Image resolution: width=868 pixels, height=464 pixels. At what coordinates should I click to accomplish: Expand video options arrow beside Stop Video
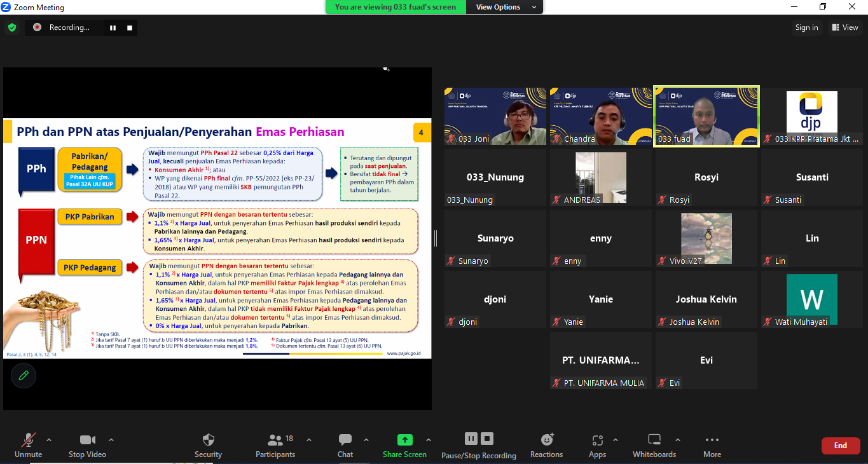click(x=111, y=439)
